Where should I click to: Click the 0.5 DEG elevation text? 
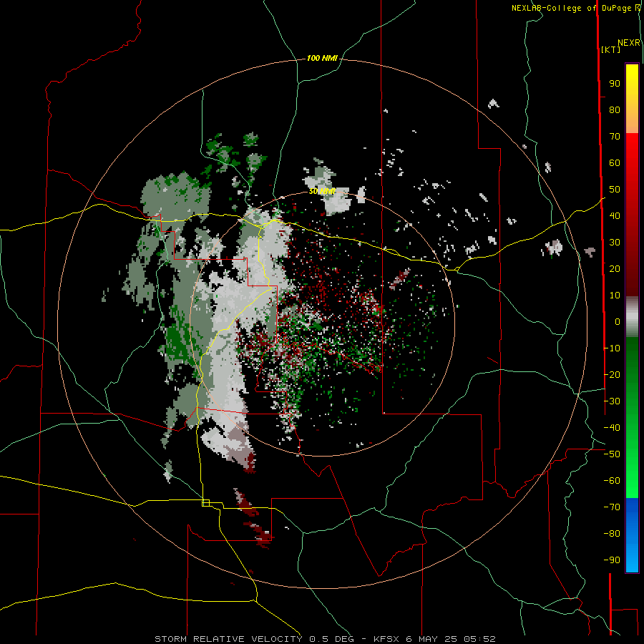click(x=331, y=639)
